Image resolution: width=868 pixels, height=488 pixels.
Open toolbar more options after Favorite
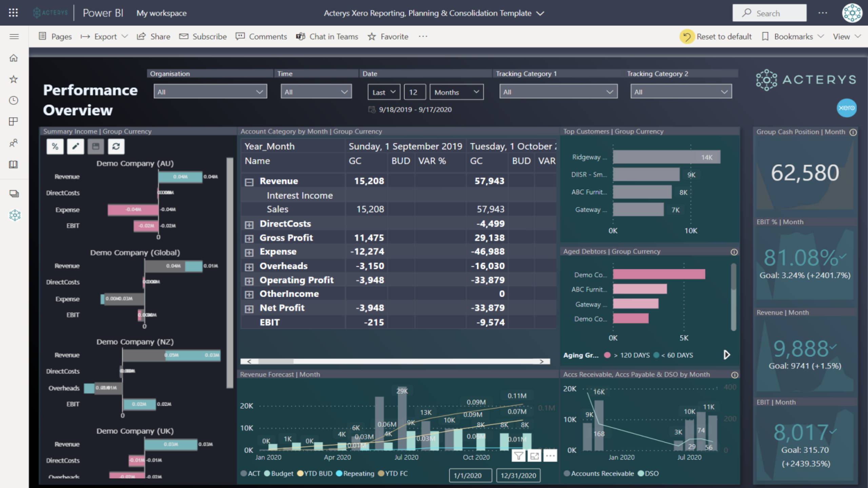tap(423, 36)
